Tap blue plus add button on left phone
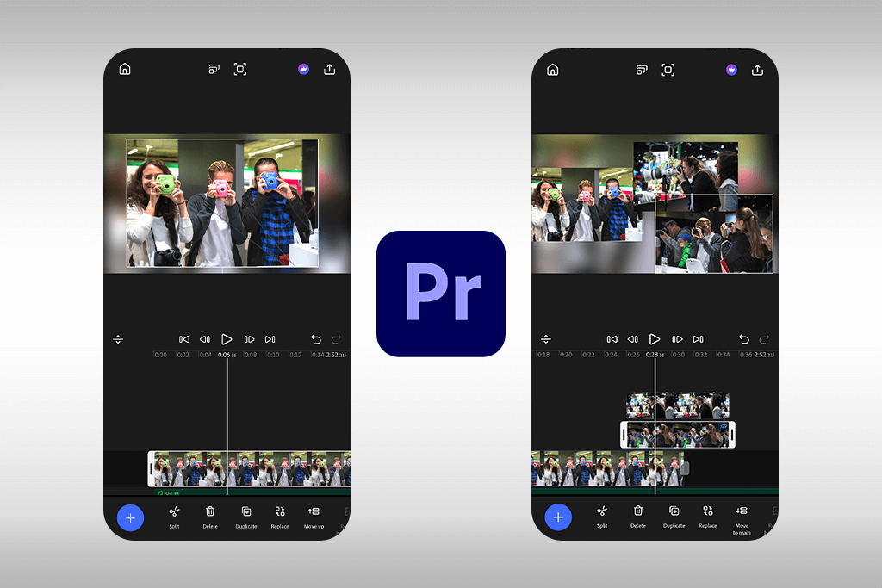Viewport: 882px width, 588px height. coord(131,517)
